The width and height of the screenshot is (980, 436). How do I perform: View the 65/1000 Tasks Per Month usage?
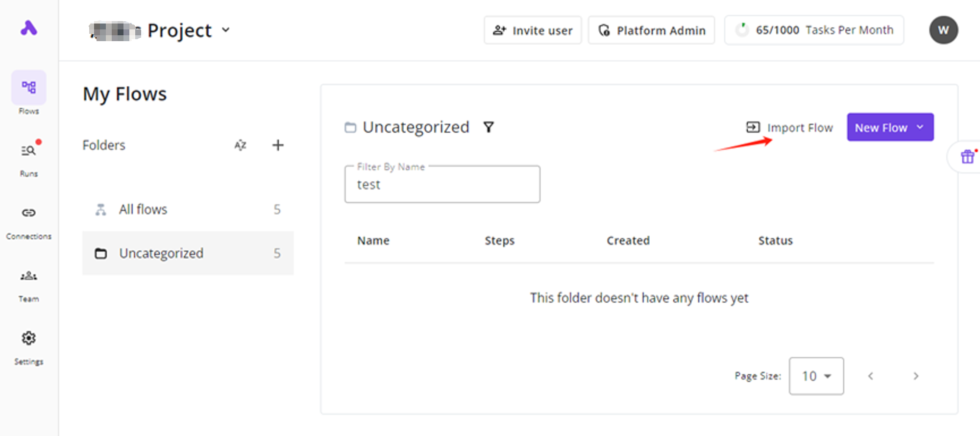click(814, 30)
